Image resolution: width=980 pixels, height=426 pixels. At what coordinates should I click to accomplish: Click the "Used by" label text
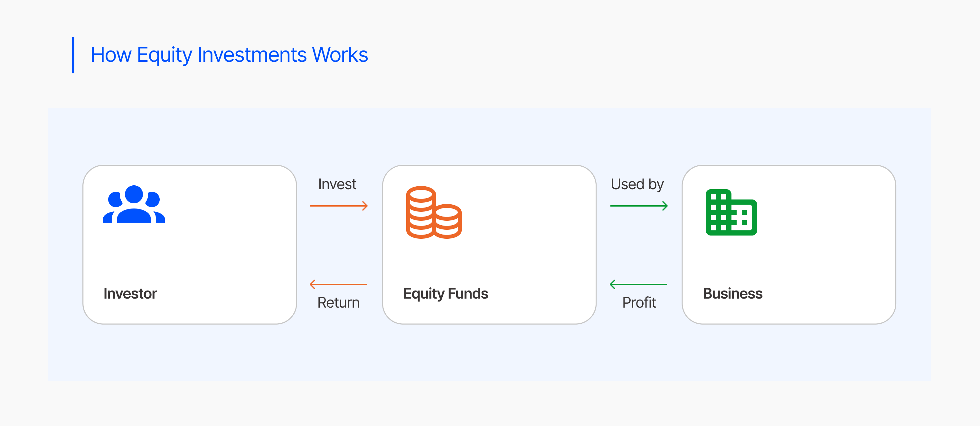pos(637,184)
